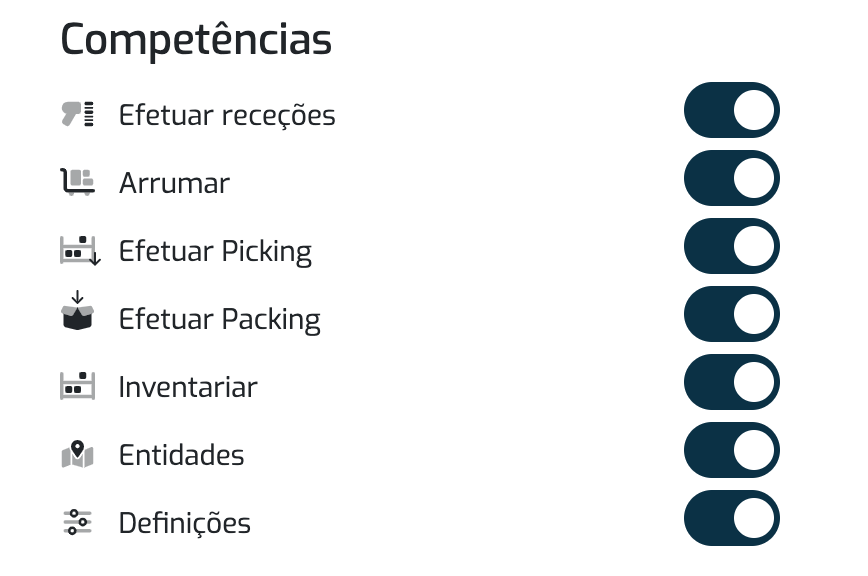Click the Efetuar Packing label
Viewport: 868px width, 576px height.
click(220, 320)
